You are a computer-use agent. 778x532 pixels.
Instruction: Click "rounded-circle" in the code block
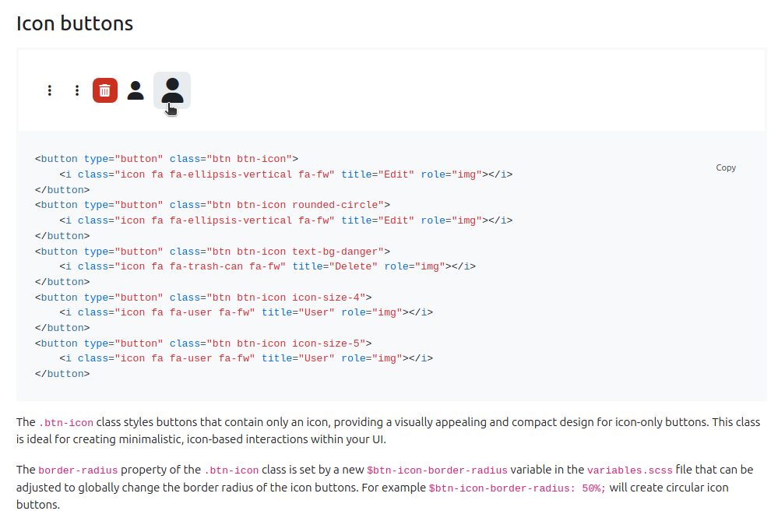coord(335,205)
